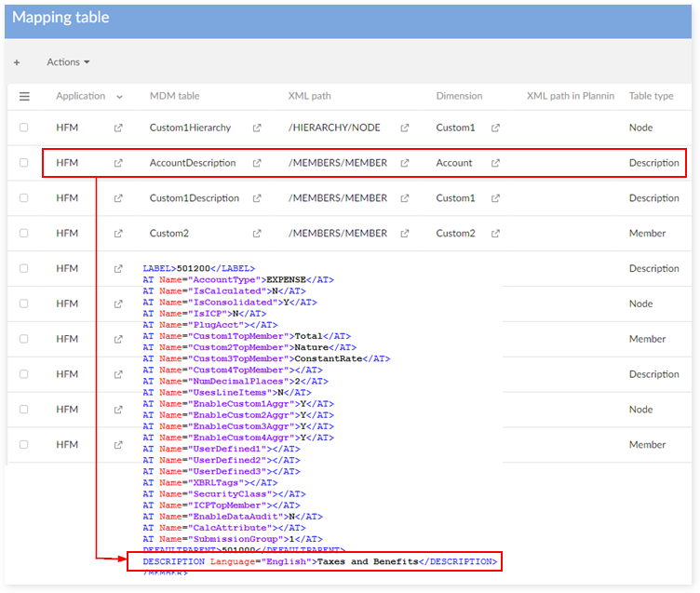
Task: Select the /HIERARCHY/NODE path cell
Action: 334,128
